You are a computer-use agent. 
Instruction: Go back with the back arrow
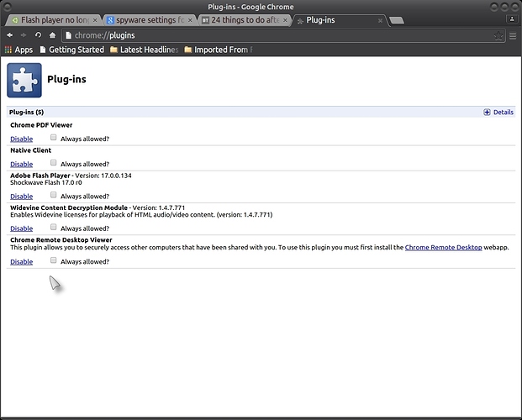click(9, 35)
